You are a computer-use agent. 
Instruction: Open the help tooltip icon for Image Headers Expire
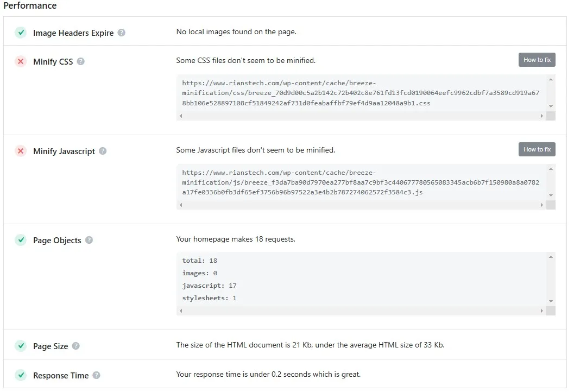point(122,33)
